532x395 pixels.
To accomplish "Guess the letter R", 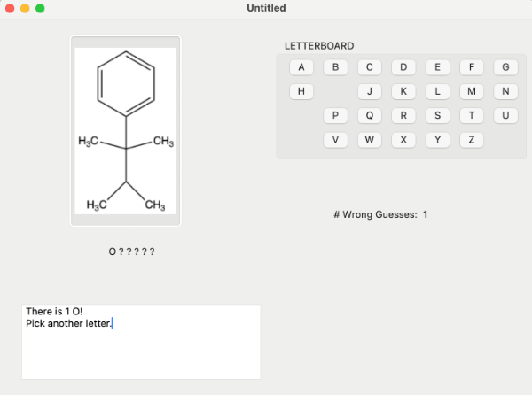I will point(403,115).
